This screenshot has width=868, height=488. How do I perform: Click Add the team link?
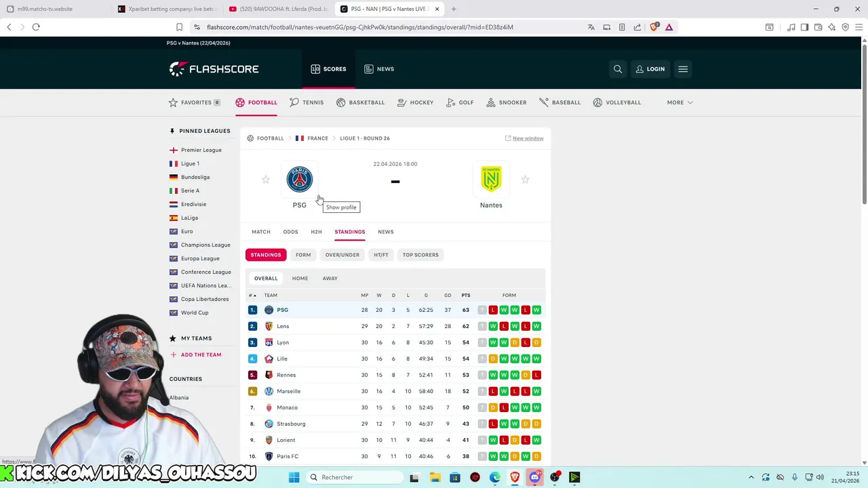click(195, 354)
